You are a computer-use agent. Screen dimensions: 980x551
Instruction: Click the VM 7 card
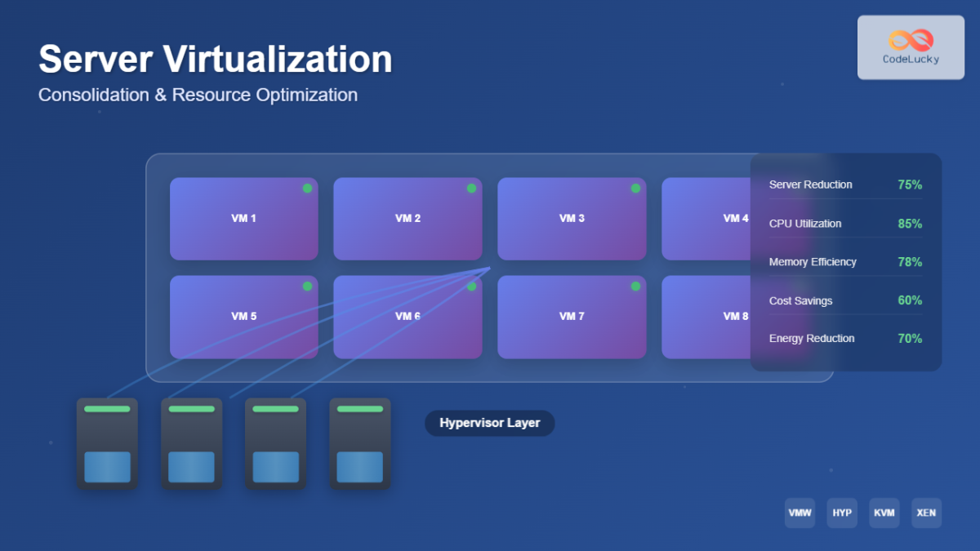(x=572, y=317)
